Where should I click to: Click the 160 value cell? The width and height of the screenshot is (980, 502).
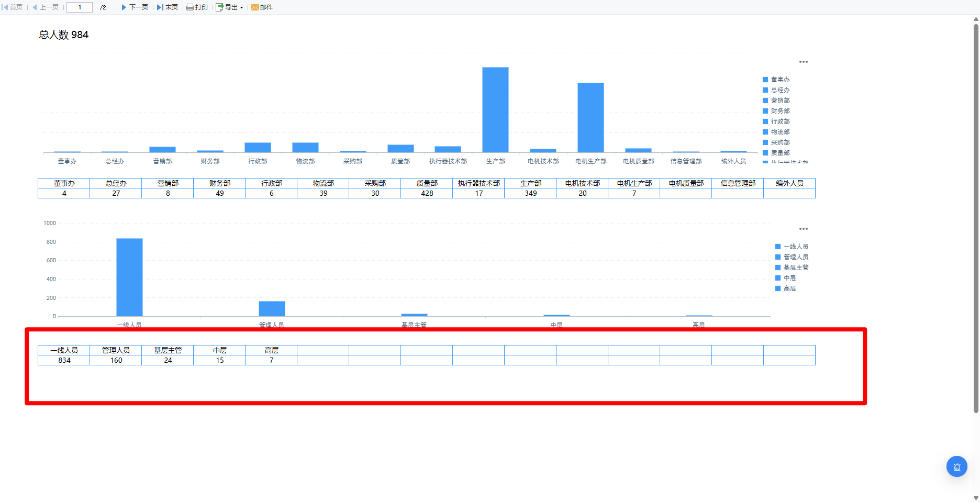point(116,360)
